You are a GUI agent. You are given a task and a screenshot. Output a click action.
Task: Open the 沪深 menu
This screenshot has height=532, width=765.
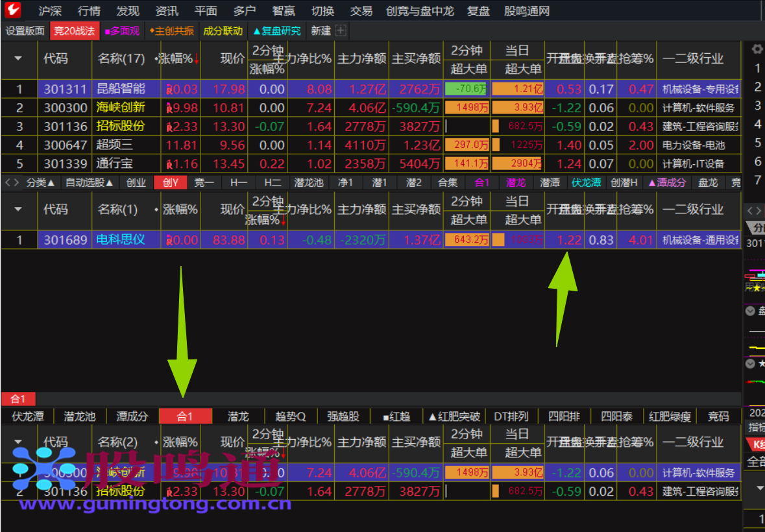click(x=51, y=11)
